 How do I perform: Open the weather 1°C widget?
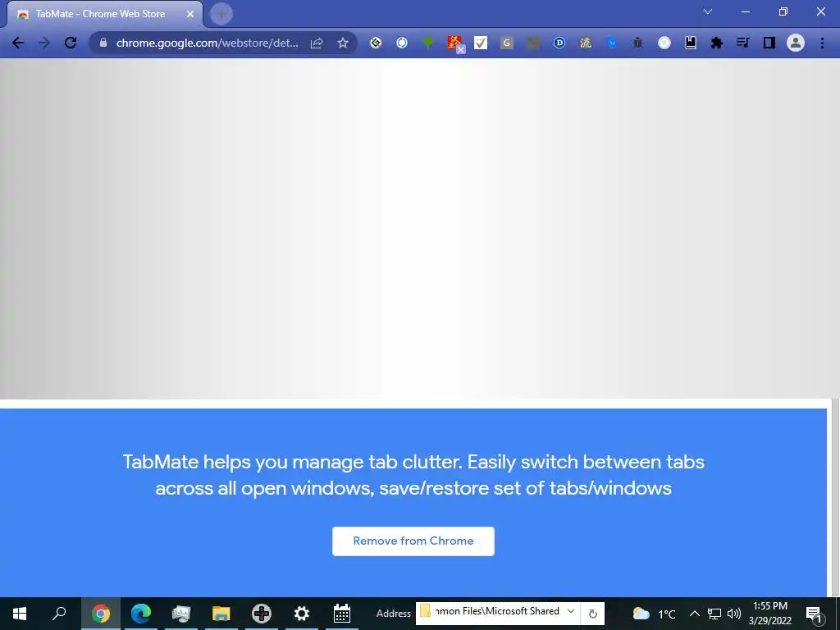point(654,614)
